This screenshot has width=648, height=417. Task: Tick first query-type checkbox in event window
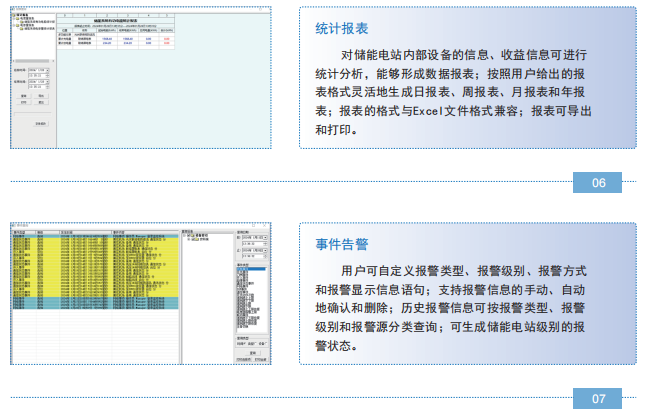click(245, 343)
